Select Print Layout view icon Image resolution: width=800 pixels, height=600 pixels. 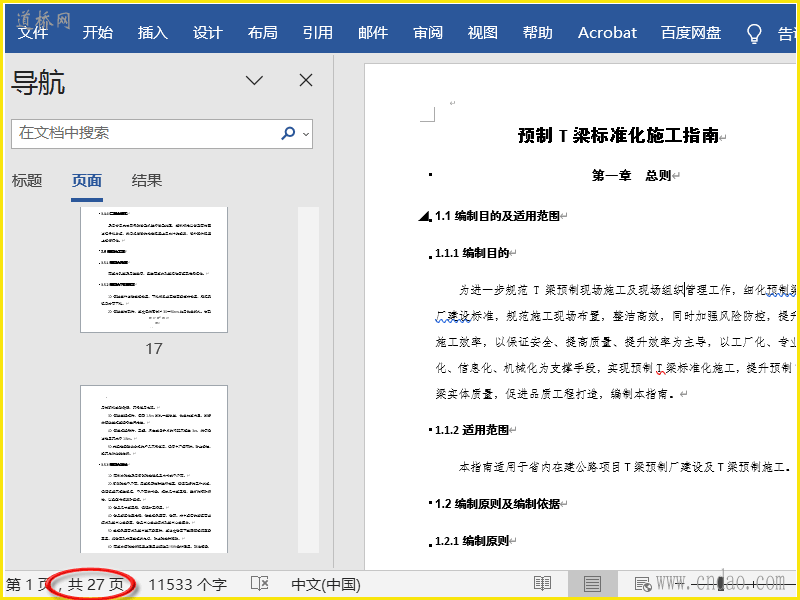592,584
